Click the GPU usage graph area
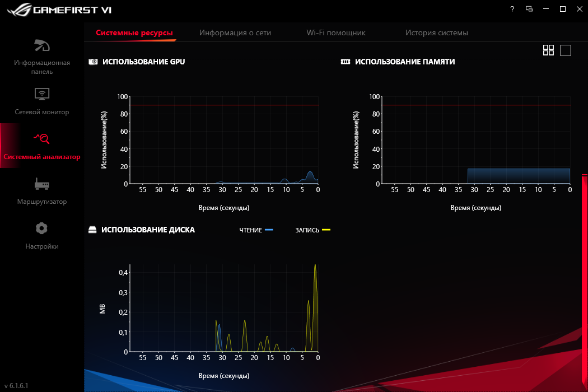588x392 pixels. pyautogui.click(x=224, y=141)
